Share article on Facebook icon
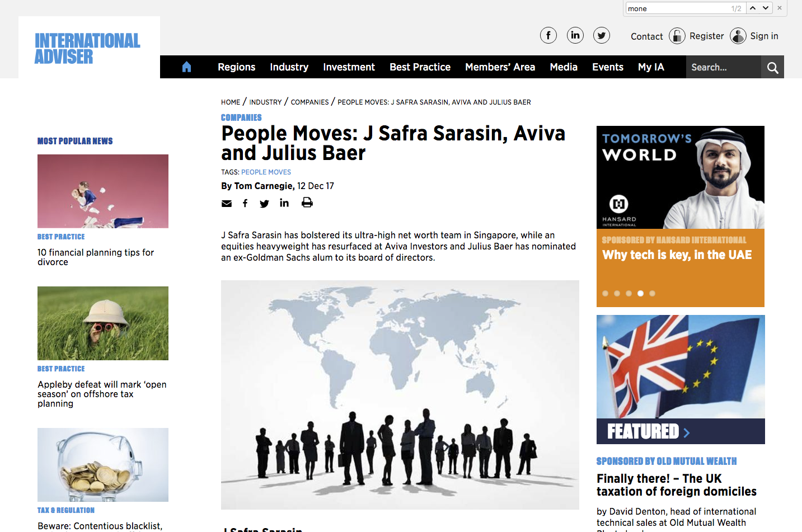 click(245, 203)
